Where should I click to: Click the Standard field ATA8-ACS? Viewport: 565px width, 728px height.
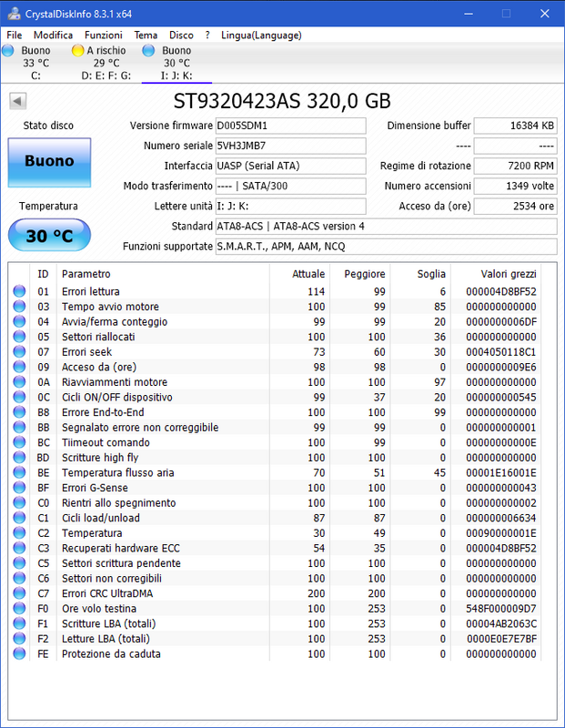click(387, 226)
